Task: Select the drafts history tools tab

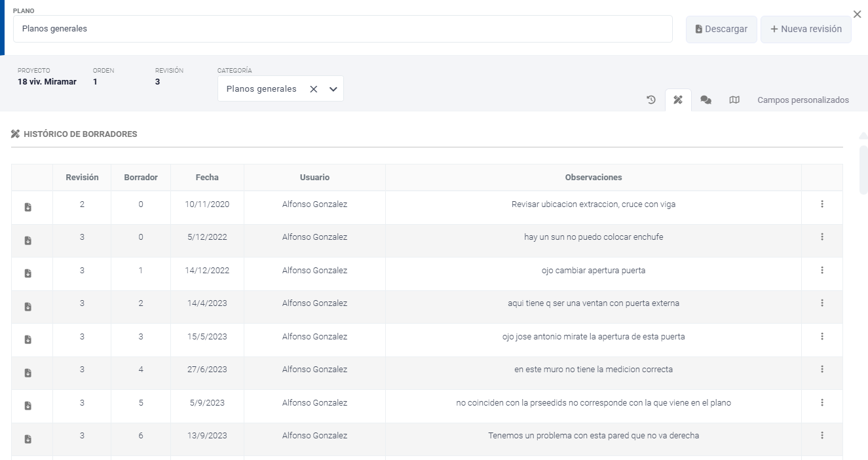Action: [678, 100]
